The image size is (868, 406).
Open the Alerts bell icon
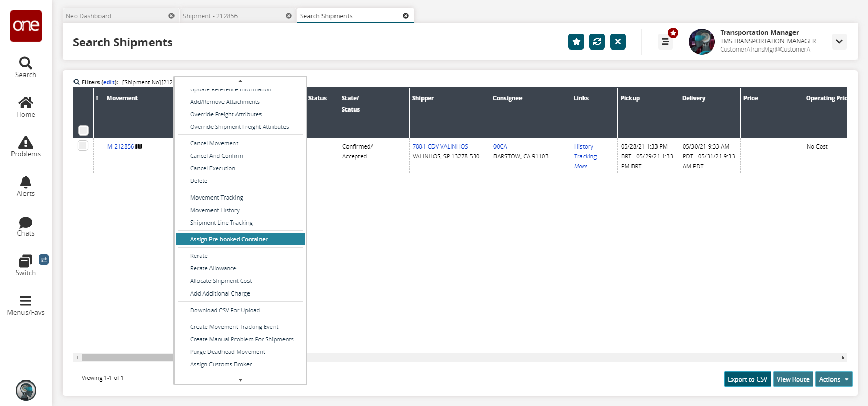tap(26, 182)
